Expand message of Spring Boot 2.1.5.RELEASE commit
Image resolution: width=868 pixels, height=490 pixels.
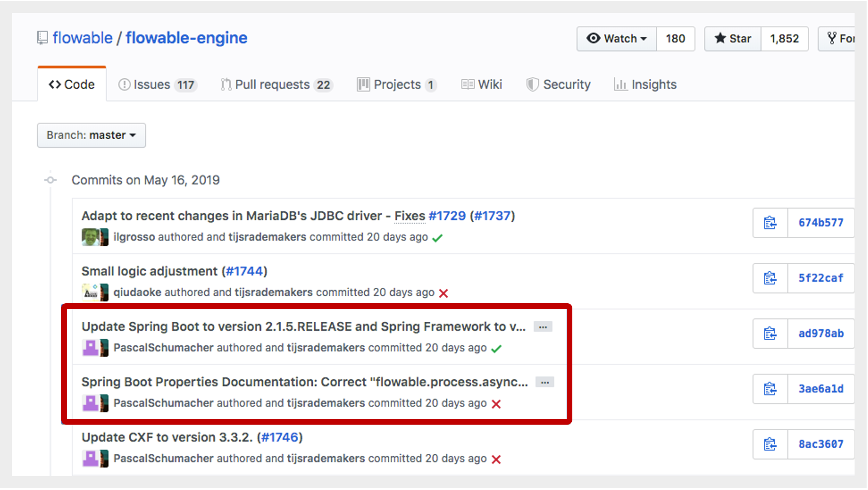coord(543,327)
